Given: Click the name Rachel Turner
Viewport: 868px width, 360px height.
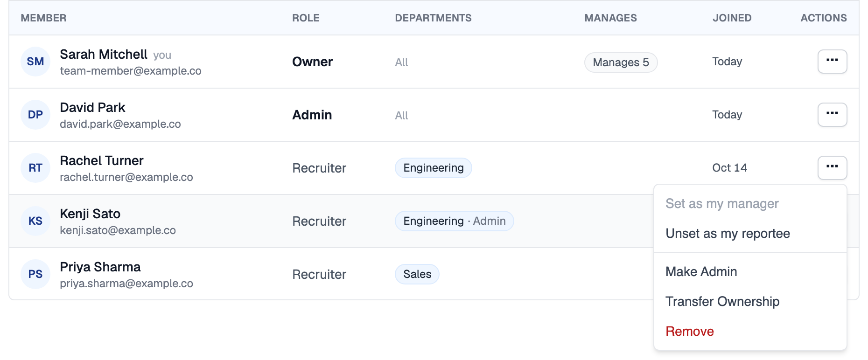Looking at the screenshot, I should (x=102, y=161).
